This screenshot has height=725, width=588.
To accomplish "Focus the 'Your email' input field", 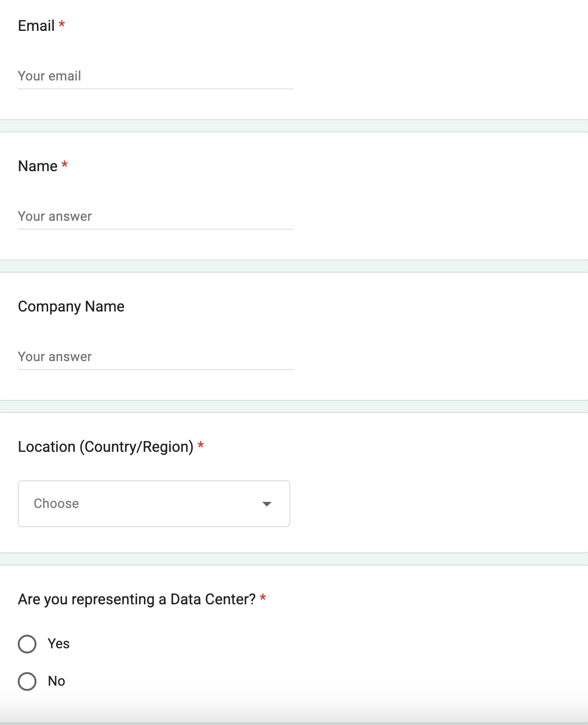I will point(156,76).
